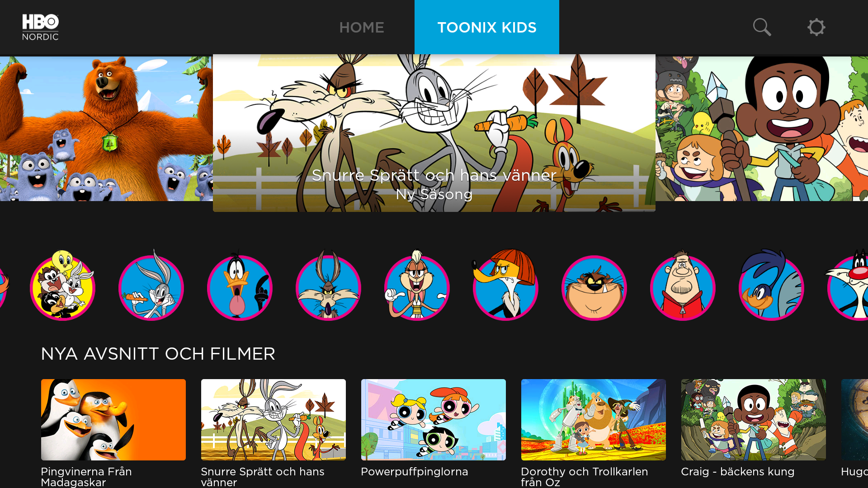The image size is (868, 488).
Task: Show the orange bear banner on the left
Action: point(106,129)
